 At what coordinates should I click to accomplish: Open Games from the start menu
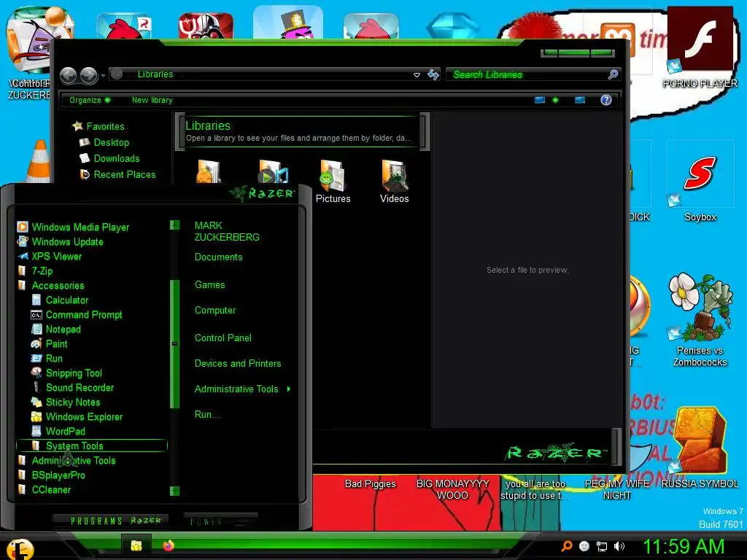[x=209, y=285]
